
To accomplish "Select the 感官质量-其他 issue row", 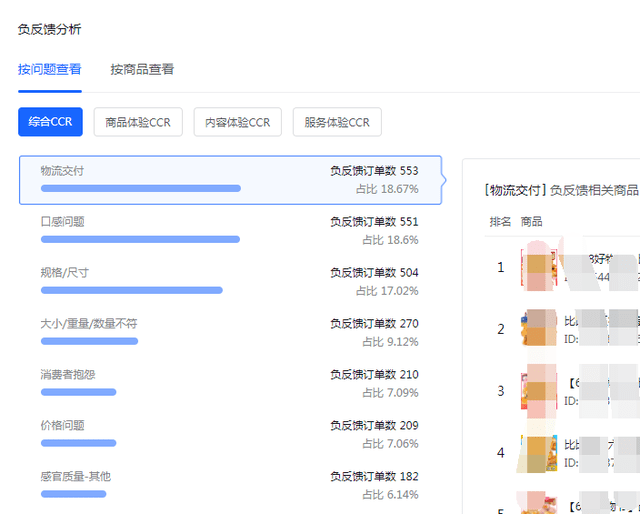I will [x=230, y=485].
